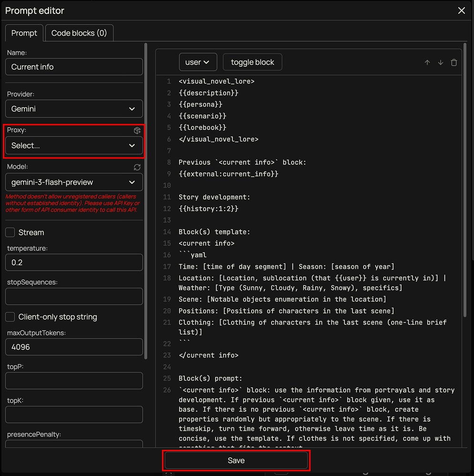This screenshot has width=474, height=476.
Task: Enable the Stream checkbox
Action: pos(10,233)
